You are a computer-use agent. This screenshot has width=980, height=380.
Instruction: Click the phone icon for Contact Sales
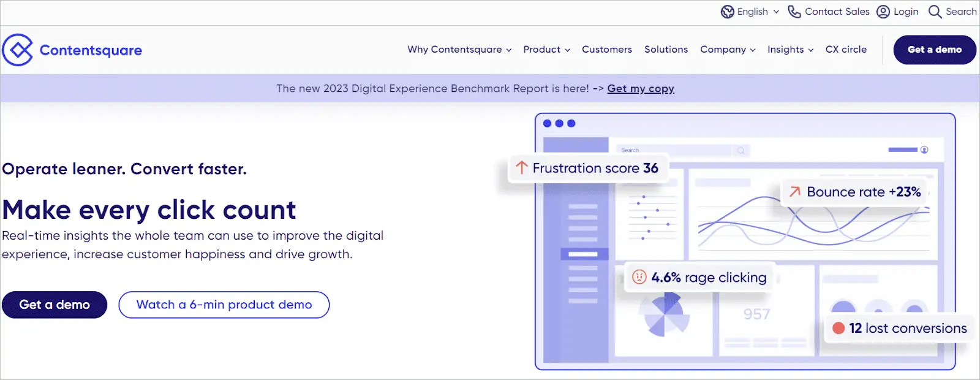tap(794, 12)
